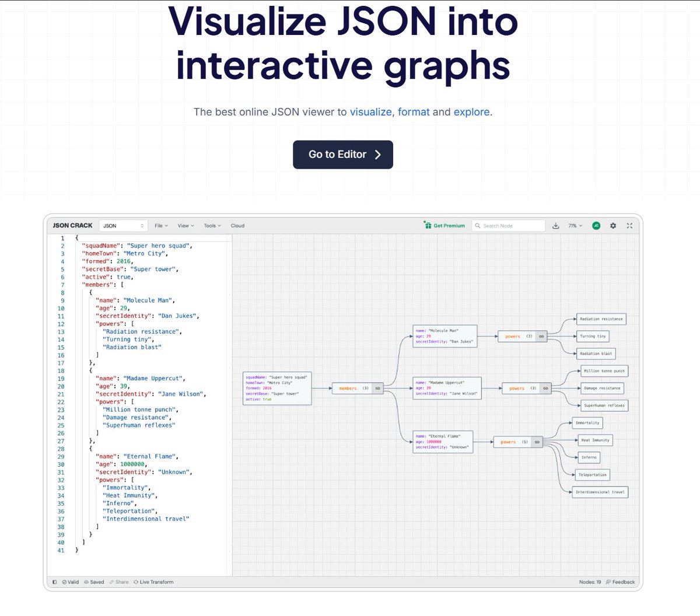Click the "secretIdentity": "Jane Wilson" code line
This screenshot has height=616, width=700.
150,394
